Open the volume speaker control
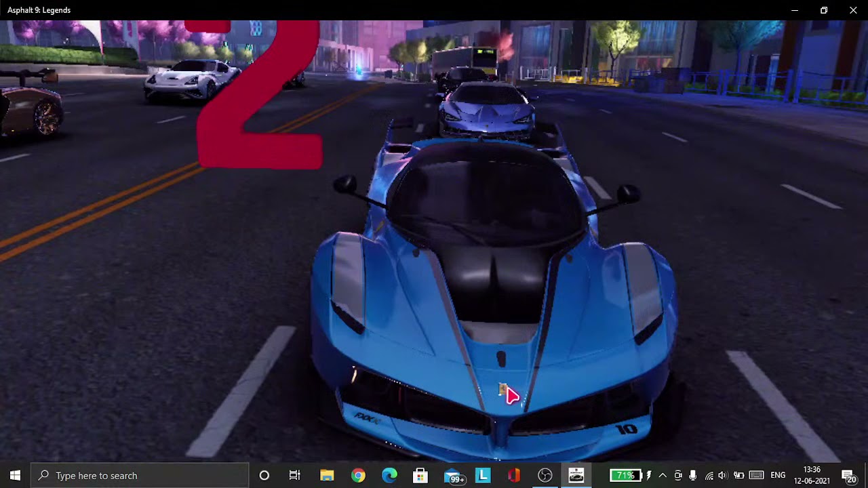The width and height of the screenshot is (868, 488). [x=723, y=476]
